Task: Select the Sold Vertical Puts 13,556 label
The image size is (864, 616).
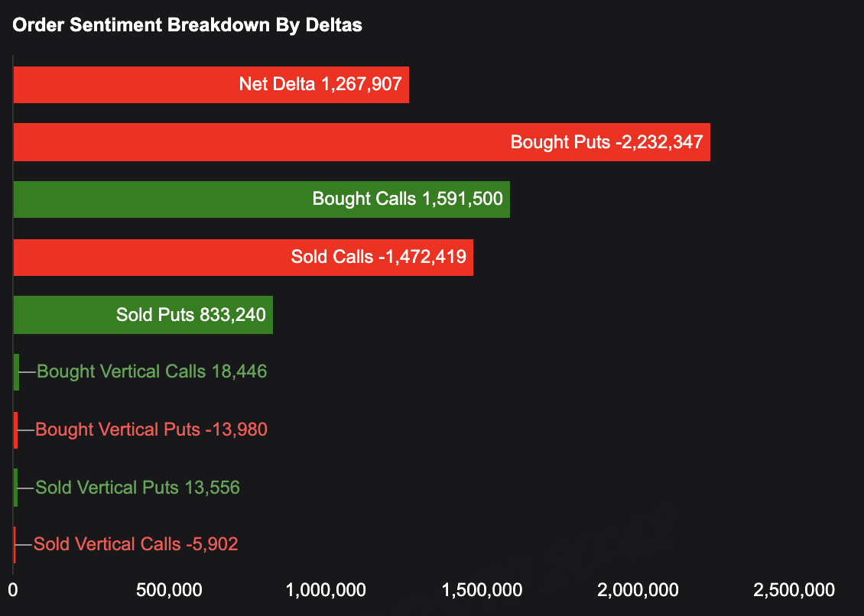Action: pos(138,488)
